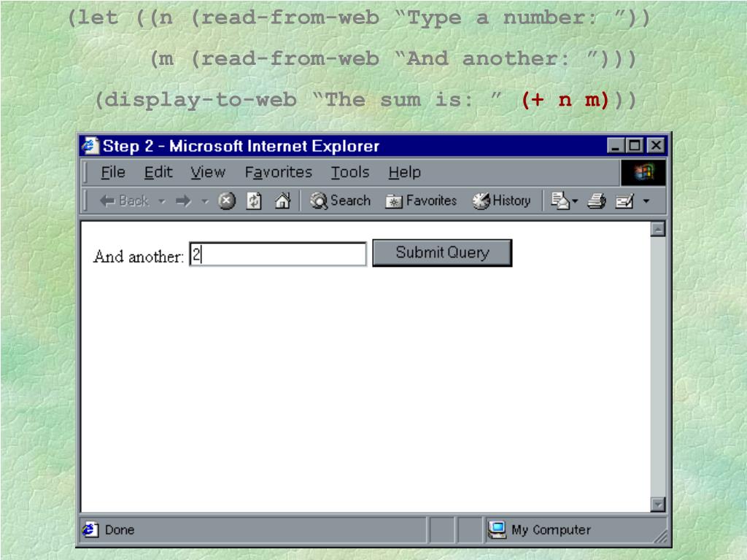This screenshot has height=560, width=747.
Task: Click the My Computer status text
Action: click(x=551, y=530)
